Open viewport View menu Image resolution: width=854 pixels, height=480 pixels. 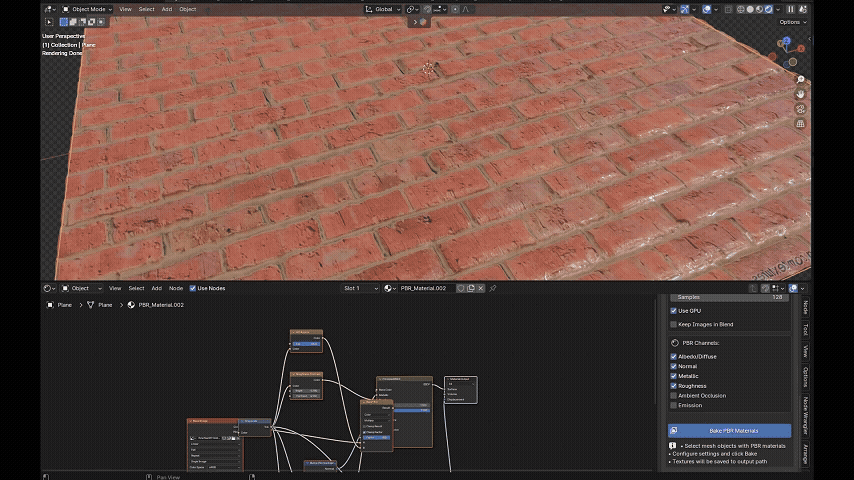125,9
